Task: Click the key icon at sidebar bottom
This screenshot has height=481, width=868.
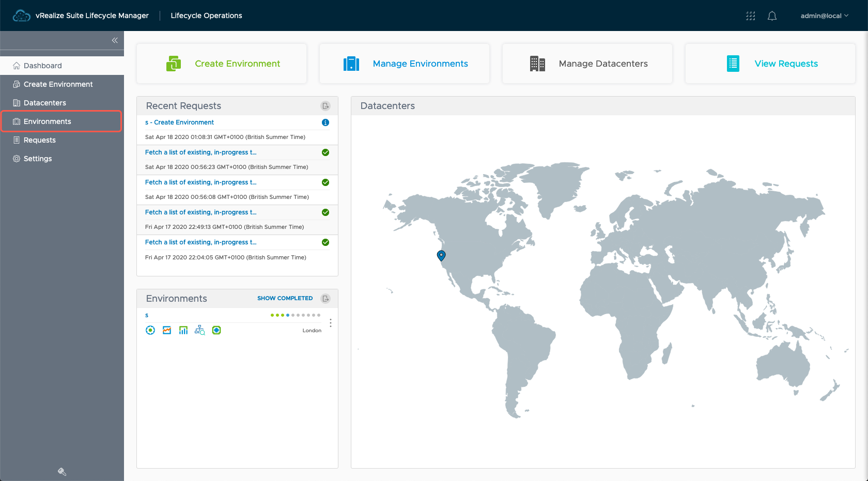Action: (62, 471)
